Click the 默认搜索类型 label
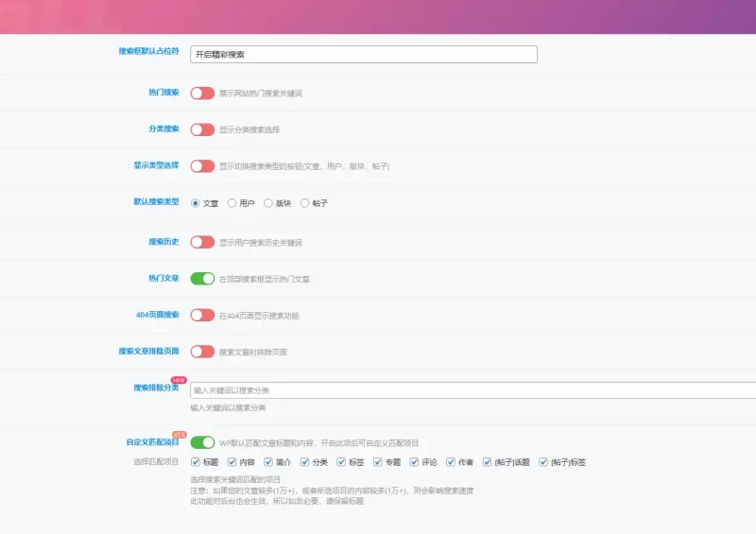The image size is (756, 534). [156, 201]
